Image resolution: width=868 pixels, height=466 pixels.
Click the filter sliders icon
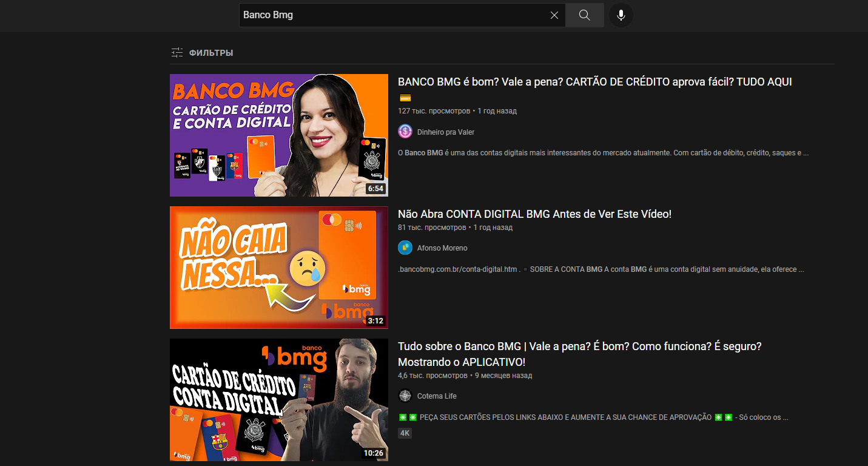click(177, 53)
